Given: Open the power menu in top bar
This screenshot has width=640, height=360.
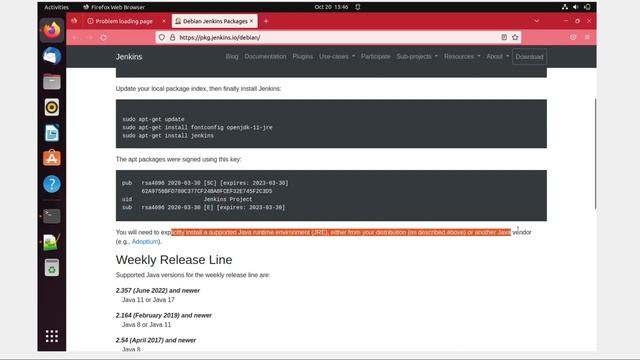Looking at the screenshot, I should 587,7.
